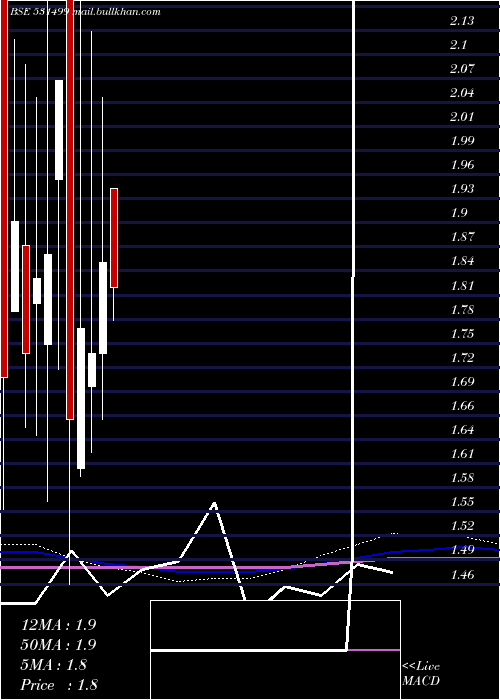The image size is (500, 700).
Task: Click the BSE mail.bullkhan.com header text
Action: pyautogui.click(x=85, y=12)
